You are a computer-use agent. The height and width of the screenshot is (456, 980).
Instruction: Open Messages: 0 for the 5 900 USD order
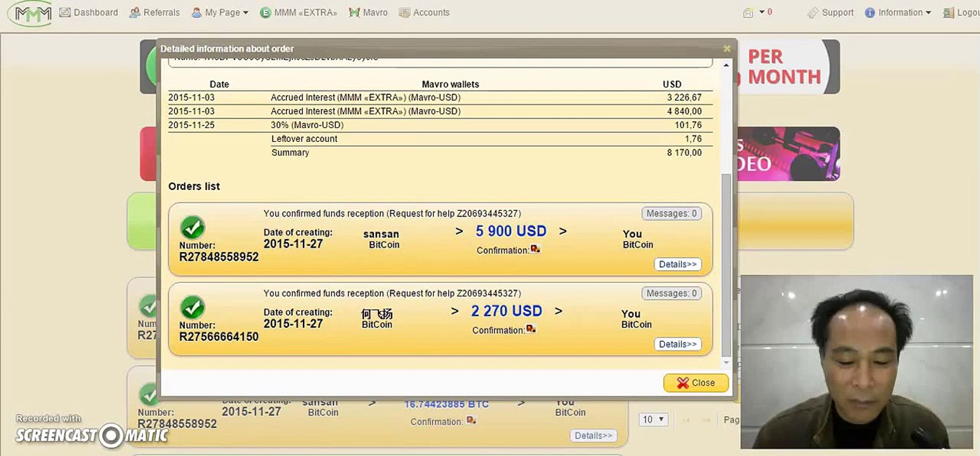click(671, 213)
